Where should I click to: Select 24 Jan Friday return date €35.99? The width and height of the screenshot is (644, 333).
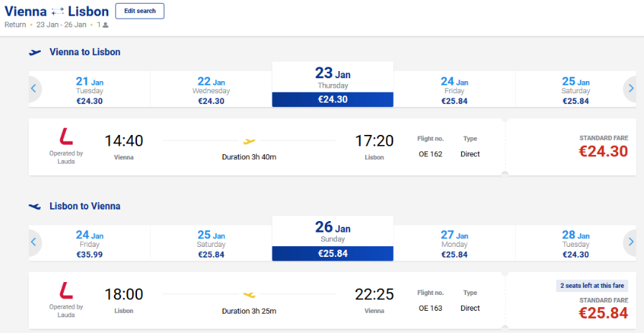90,243
